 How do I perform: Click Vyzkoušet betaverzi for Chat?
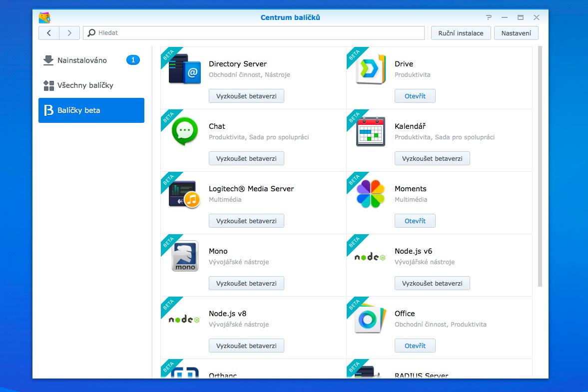click(246, 158)
